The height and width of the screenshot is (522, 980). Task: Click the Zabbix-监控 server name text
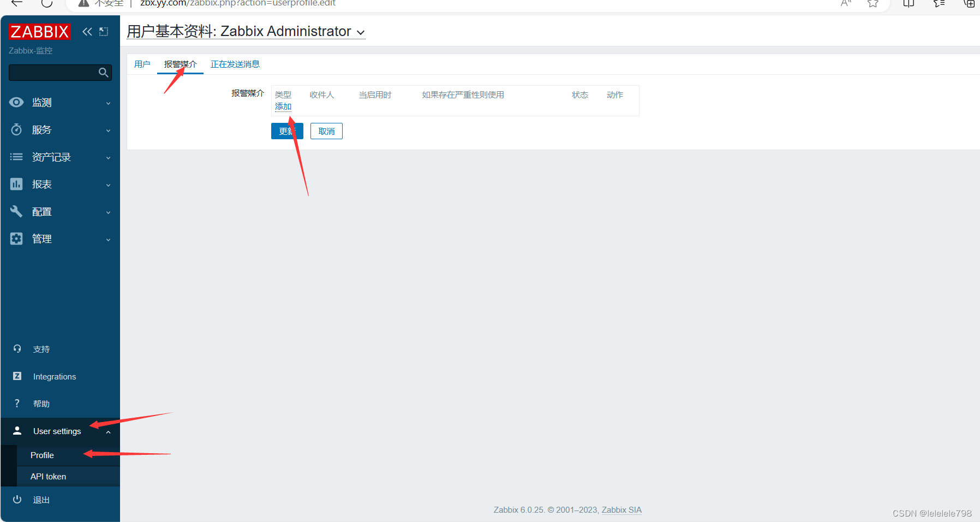31,50
